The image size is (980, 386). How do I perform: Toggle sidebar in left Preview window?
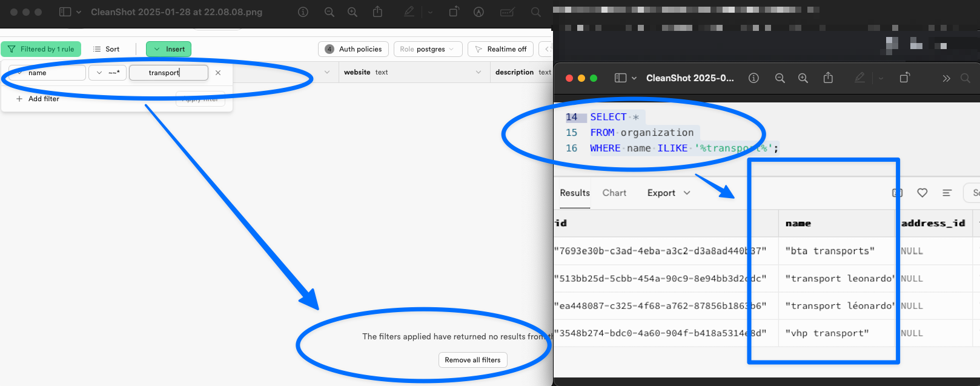tap(65, 12)
